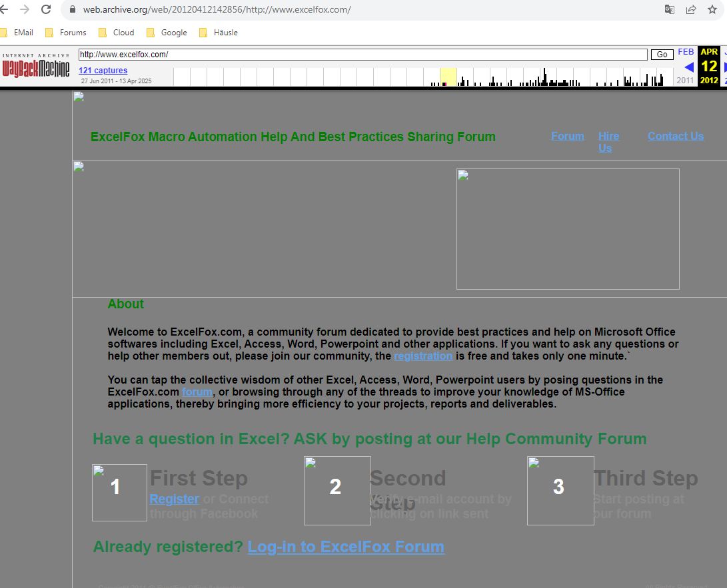
Task: Click the highlighted yellow timeline segment
Action: 448,77
